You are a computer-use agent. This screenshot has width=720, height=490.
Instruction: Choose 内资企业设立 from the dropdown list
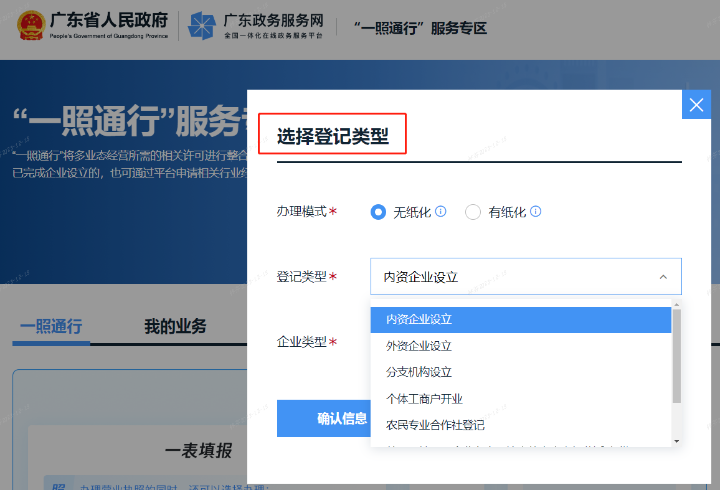click(x=419, y=320)
